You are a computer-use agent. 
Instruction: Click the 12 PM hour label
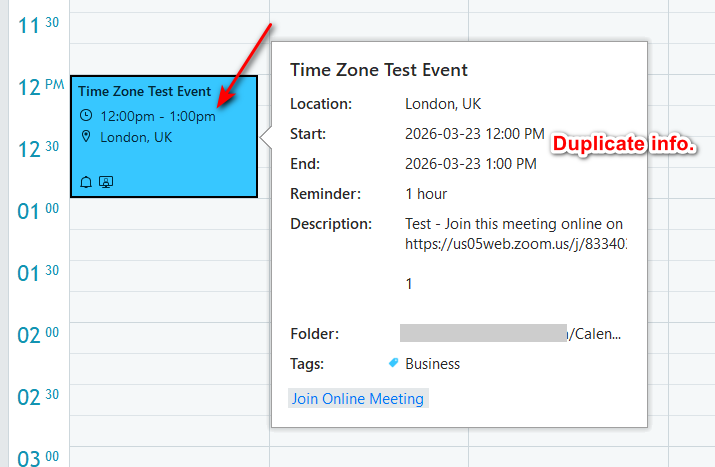point(40,88)
